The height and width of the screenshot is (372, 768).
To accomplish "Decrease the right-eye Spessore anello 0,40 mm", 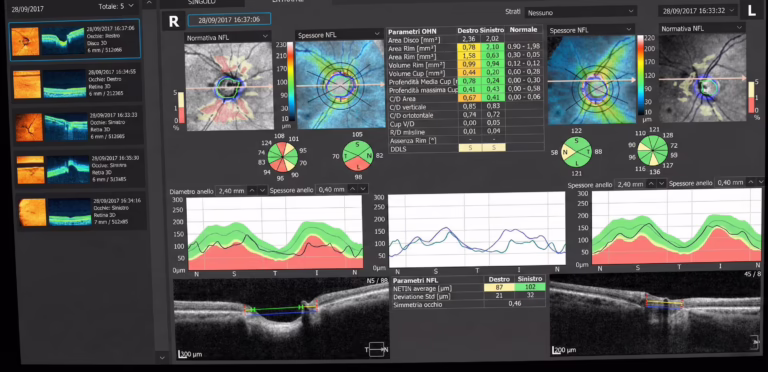I will (363, 189).
